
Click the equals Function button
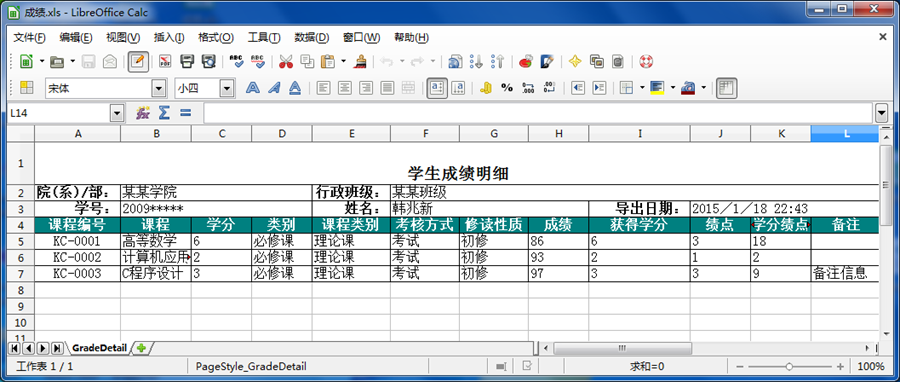point(185,113)
